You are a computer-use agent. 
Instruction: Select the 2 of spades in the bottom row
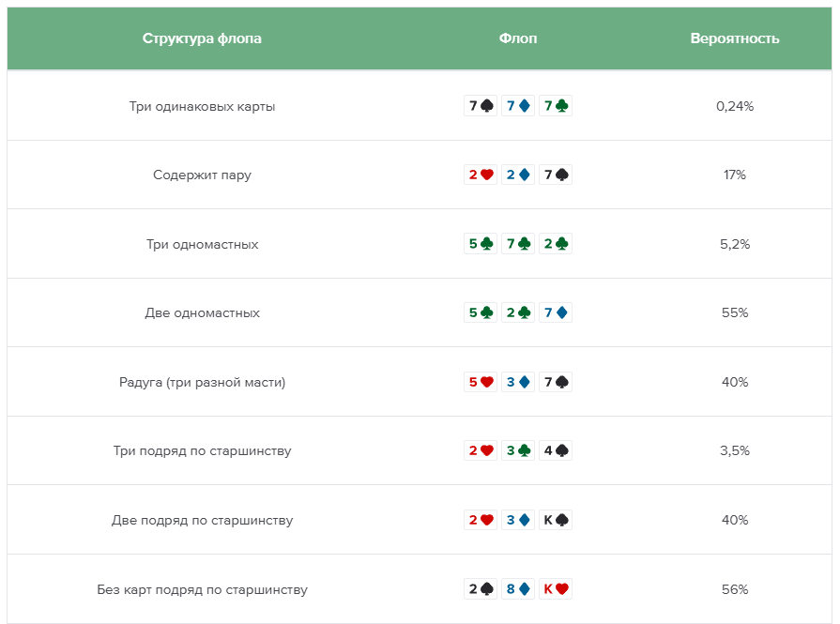481,589
